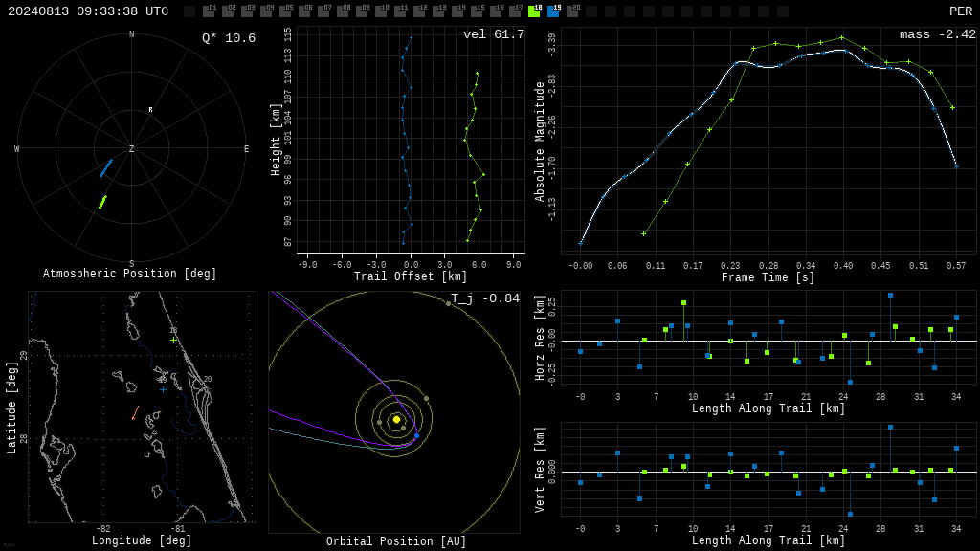The height and width of the screenshot is (551, 980).
Task: Click the mass -2.42 readout
Action: 938,34
